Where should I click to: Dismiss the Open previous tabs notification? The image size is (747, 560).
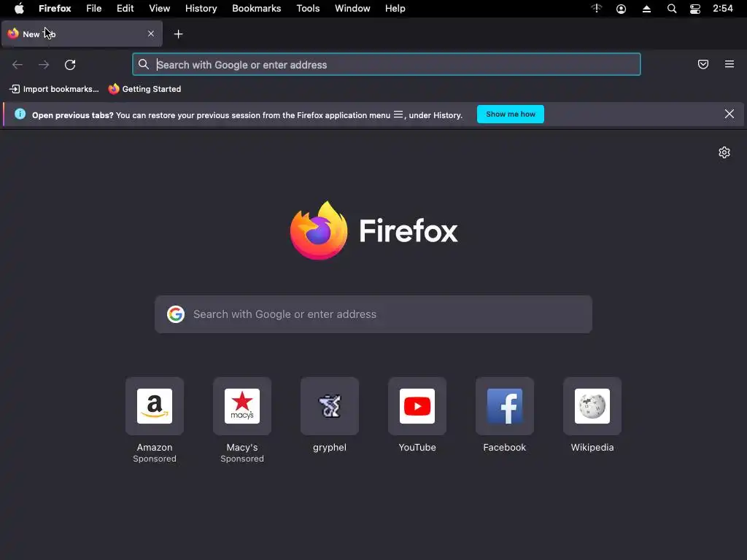[x=729, y=114]
